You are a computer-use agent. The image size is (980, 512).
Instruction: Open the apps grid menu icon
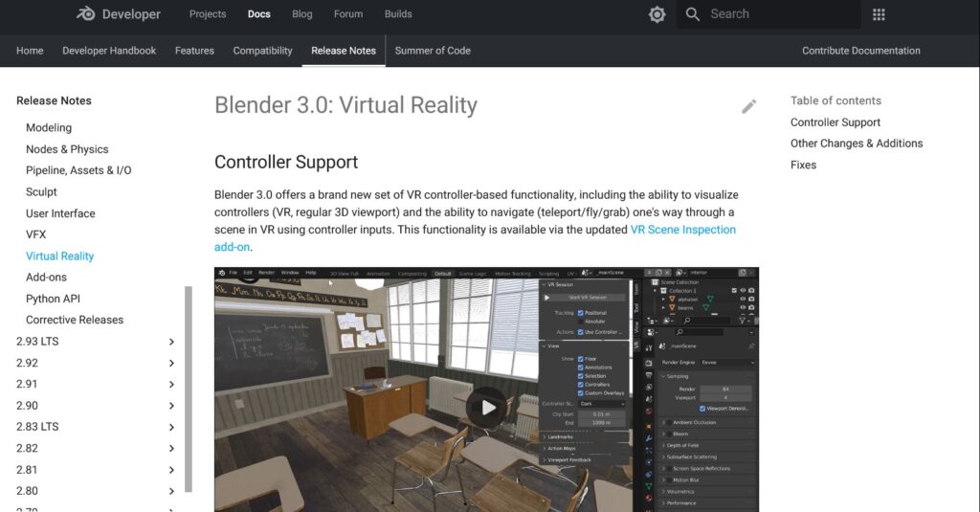tap(879, 13)
